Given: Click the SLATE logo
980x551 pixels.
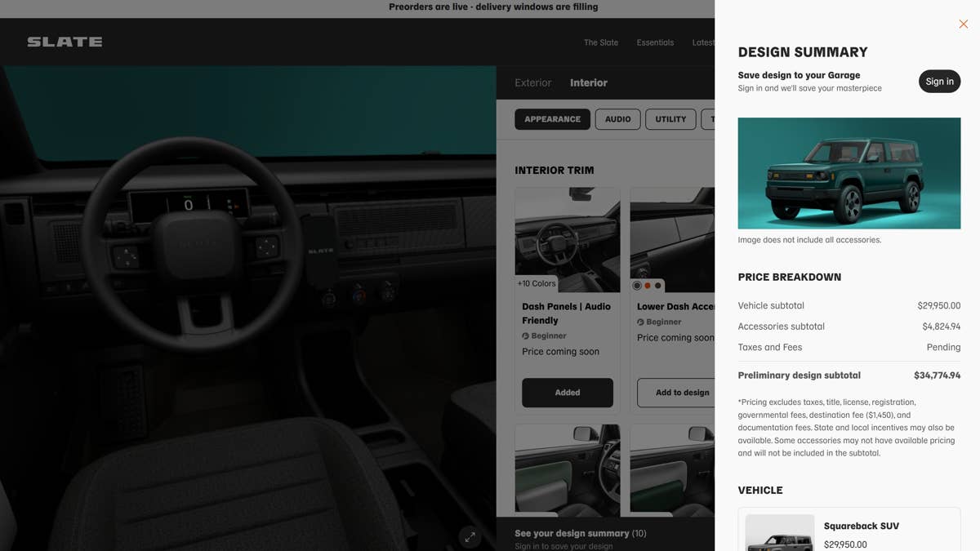Looking at the screenshot, I should [65, 42].
